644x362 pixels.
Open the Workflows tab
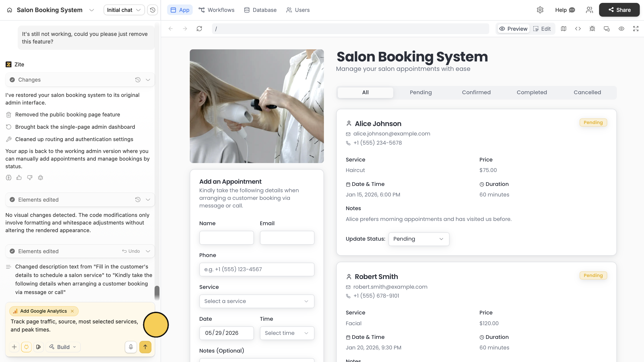pos(216,10)
